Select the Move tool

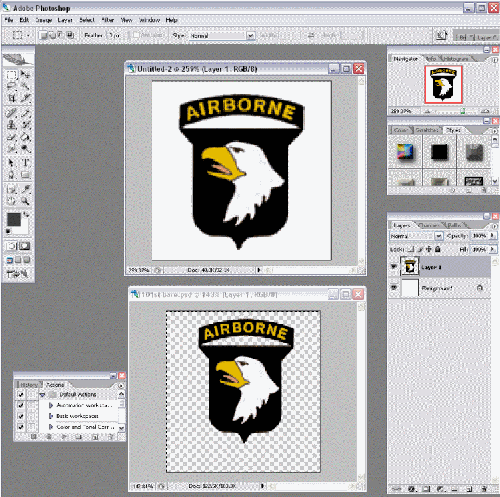click(x=25, y=74)
